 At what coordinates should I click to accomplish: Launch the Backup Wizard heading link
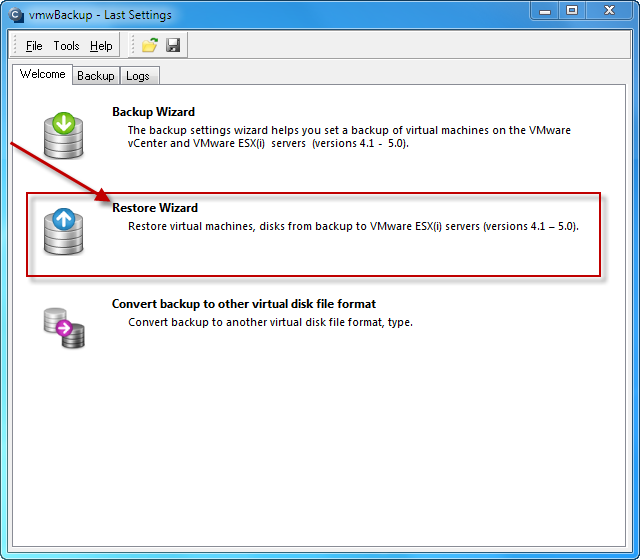point(153,112)
